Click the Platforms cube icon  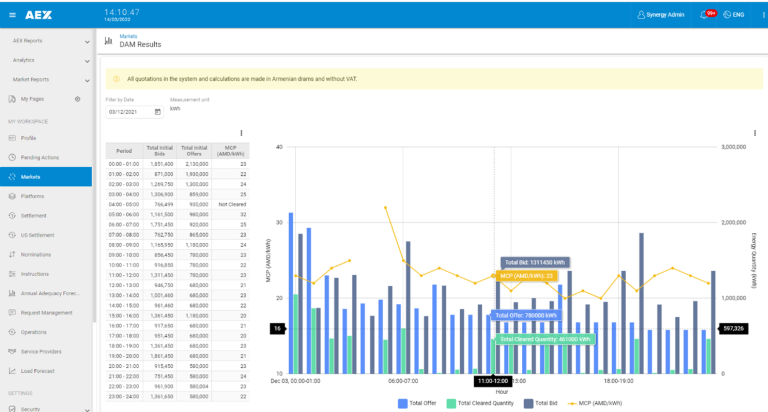pyautogui.click(x=12, y=196)
